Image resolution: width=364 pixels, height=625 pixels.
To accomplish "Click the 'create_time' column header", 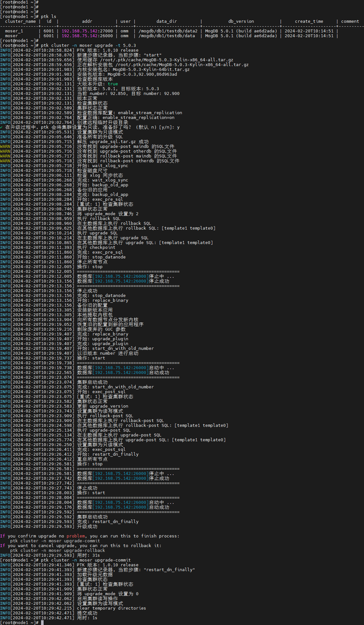I will tap(309, 21).
